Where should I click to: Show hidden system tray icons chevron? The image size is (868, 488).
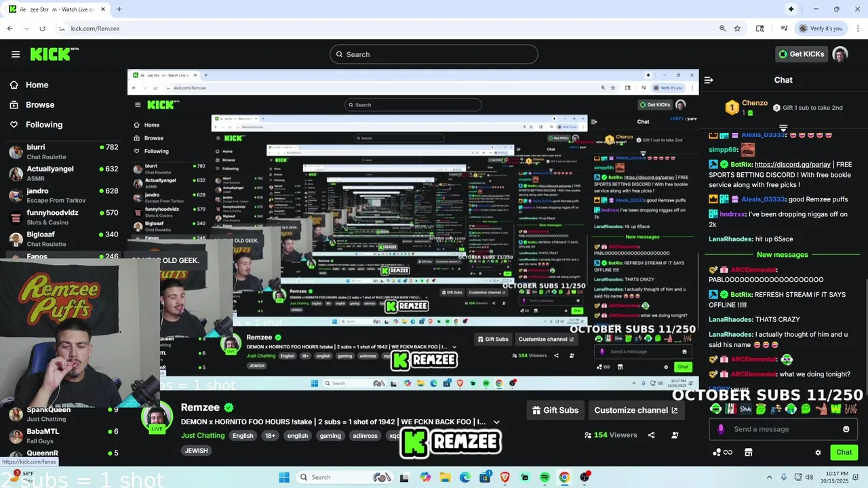coord(769,477)
